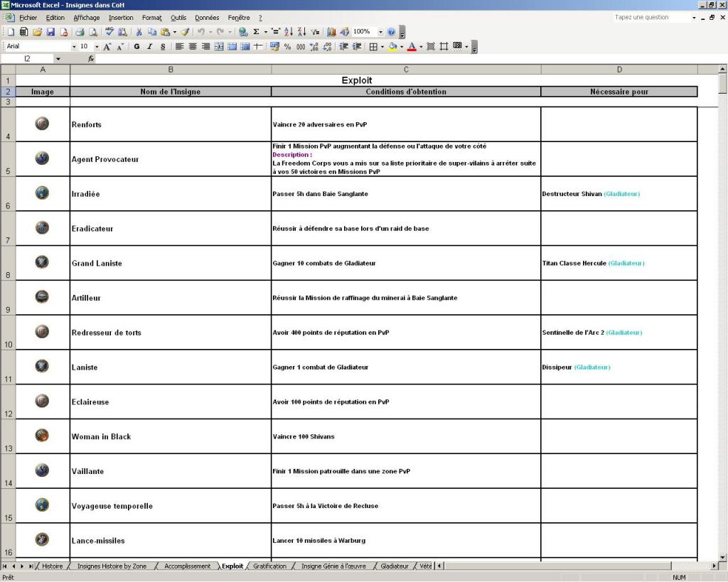
Task: Merge and center cells
Action: 219,46
